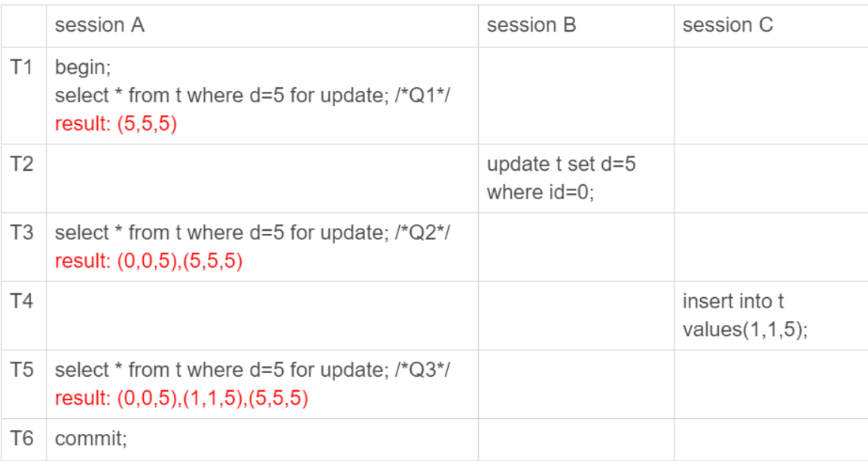Click the T4 row label

23,302
